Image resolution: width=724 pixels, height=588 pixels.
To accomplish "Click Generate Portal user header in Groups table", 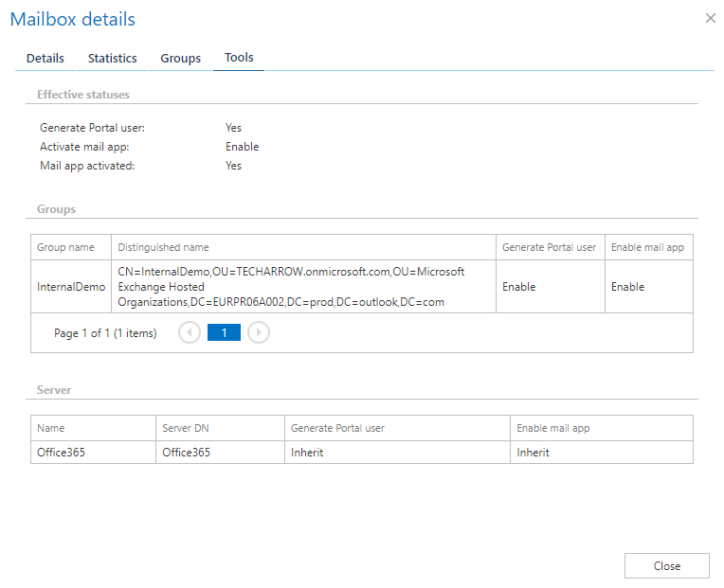I will (x=549, y=247).
